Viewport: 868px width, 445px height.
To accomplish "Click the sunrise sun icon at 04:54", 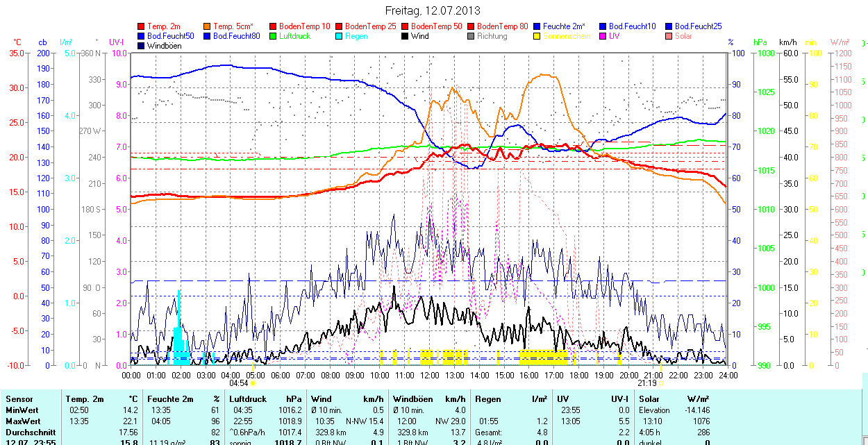I will (253, 383).
